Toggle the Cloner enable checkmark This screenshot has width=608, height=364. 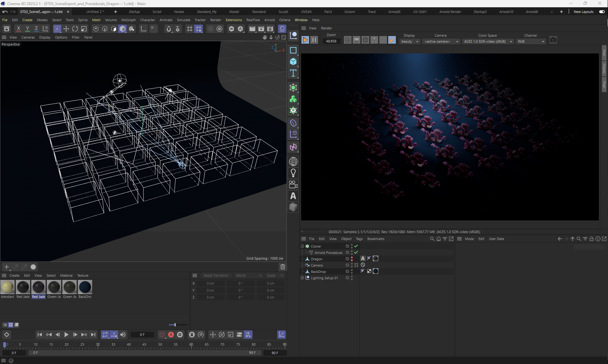click(x=356, y=246)
